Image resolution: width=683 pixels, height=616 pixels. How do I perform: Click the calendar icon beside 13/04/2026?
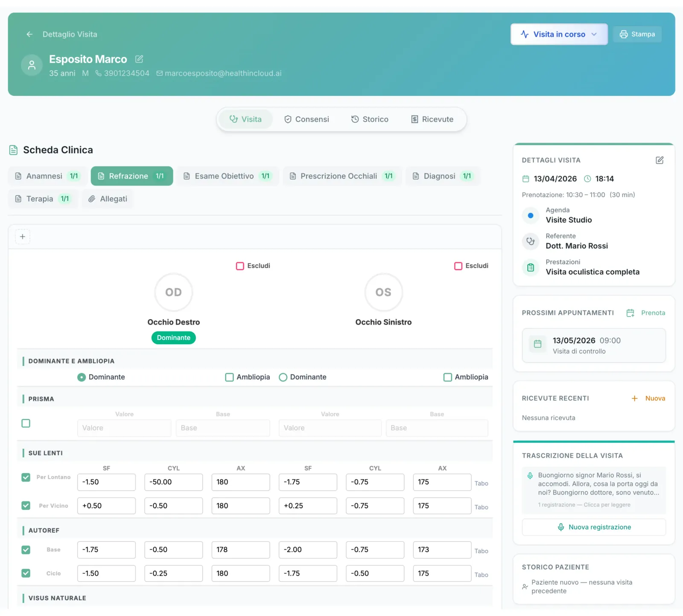click(x=526, y=179)
